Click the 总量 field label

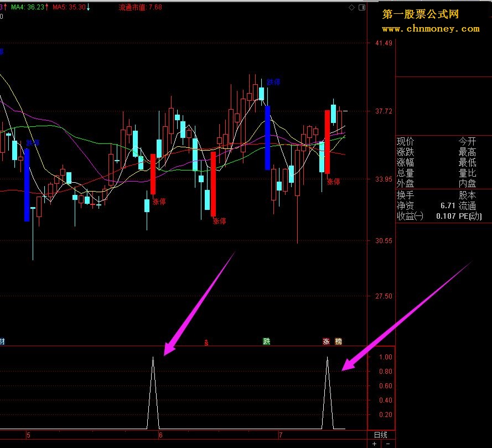[x=406, y=173]
